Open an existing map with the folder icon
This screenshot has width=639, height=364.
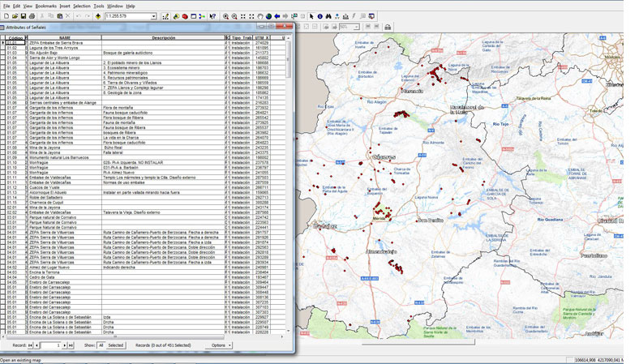pyautogui.click(x=14, y=16)
